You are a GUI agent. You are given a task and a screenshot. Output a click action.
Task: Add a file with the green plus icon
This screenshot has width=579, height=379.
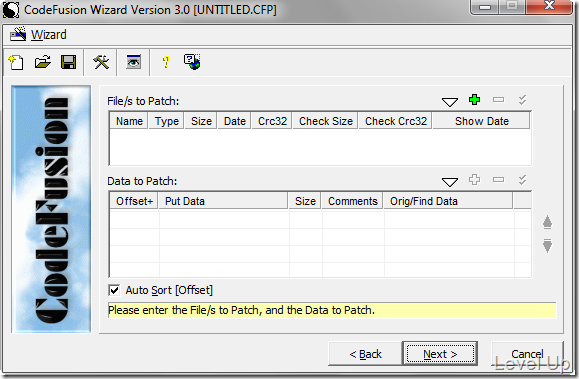[474, 99]
